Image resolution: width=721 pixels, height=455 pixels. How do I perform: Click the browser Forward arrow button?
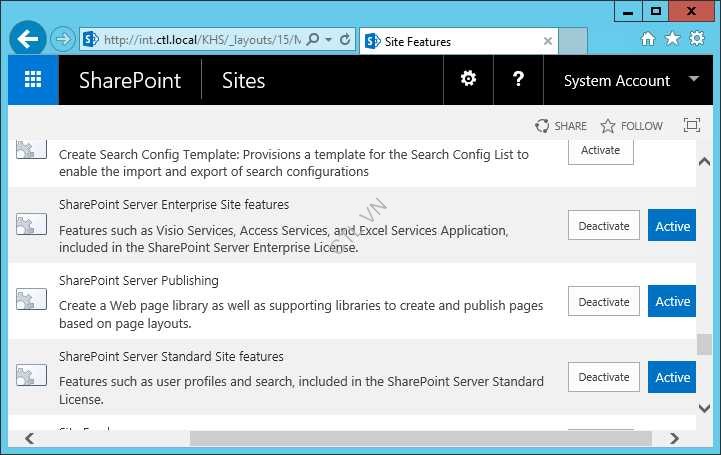(62, 40)
